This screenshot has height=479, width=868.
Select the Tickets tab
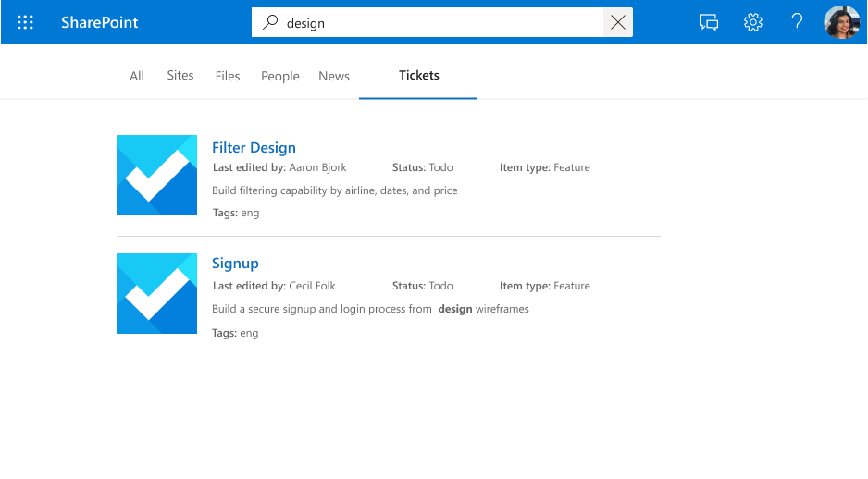(x=419, y=75)
